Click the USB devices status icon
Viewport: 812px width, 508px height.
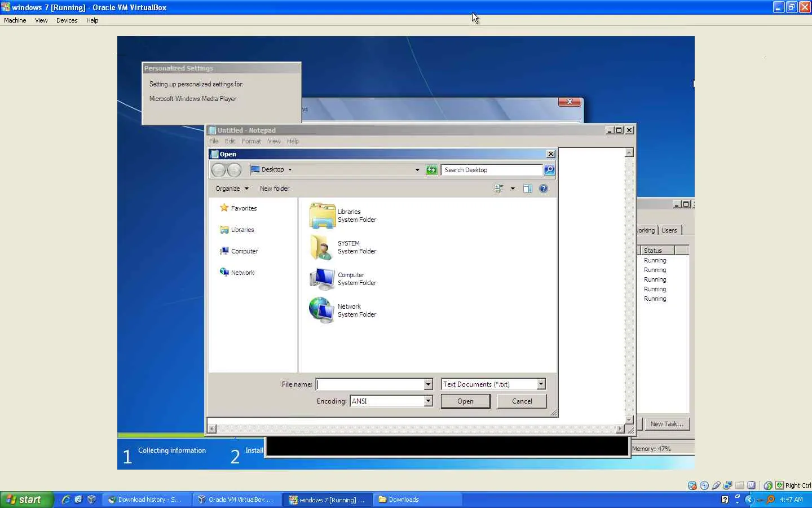pos(716,485)
